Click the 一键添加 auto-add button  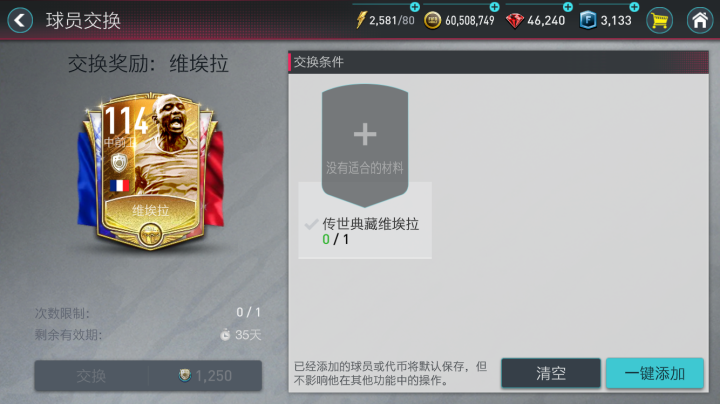click(655, 373)
